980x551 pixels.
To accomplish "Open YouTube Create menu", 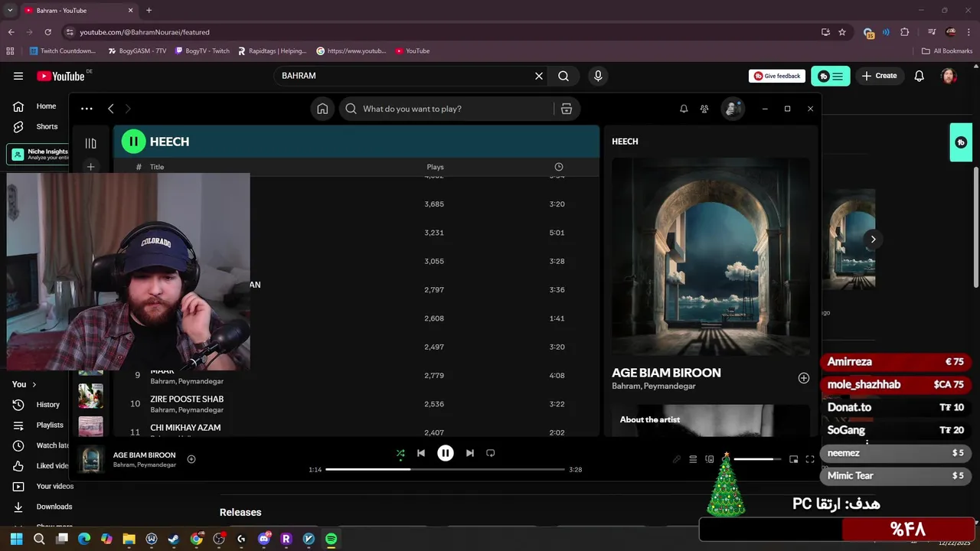I will (x=879, y=76).
